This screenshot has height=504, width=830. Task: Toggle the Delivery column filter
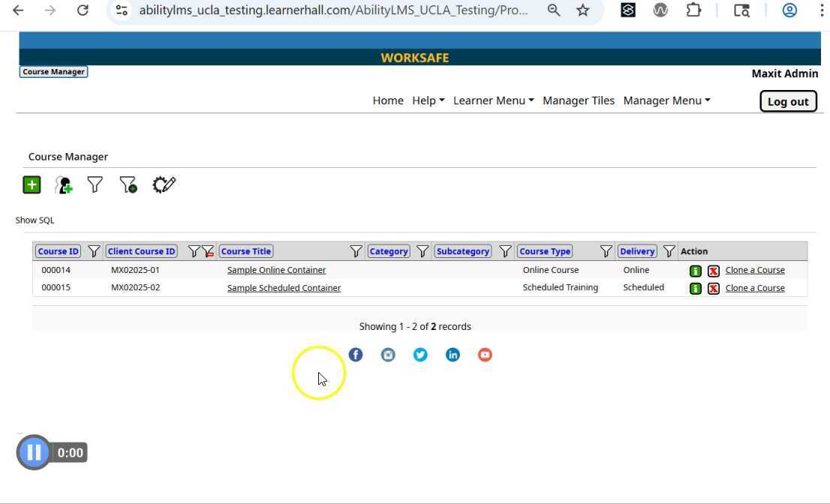(669, 252)
